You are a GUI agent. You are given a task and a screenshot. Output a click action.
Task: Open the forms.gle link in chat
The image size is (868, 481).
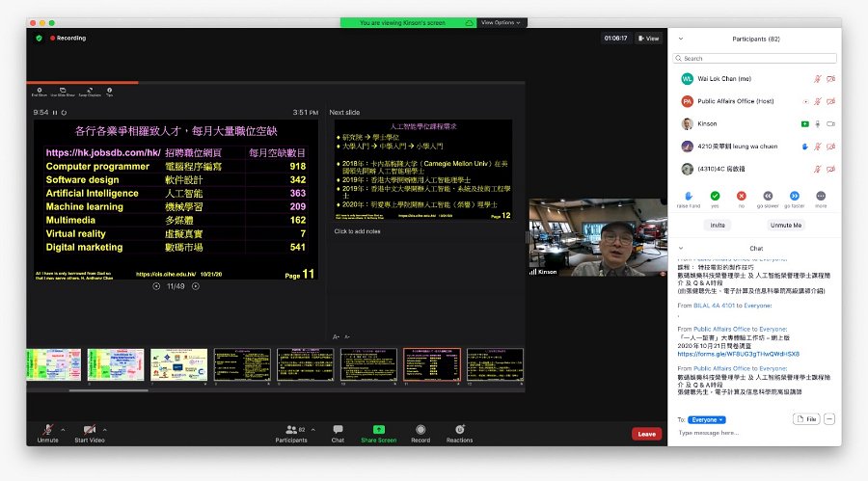(739, 354)
